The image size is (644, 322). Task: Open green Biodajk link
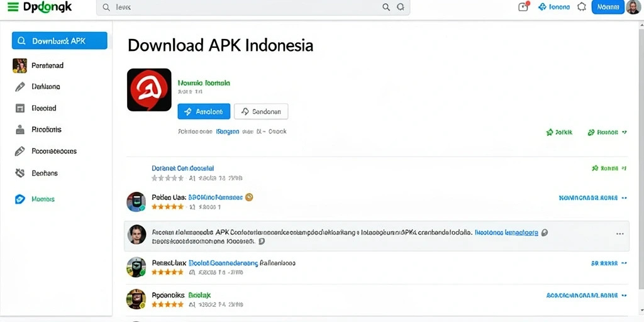[199, 296]
